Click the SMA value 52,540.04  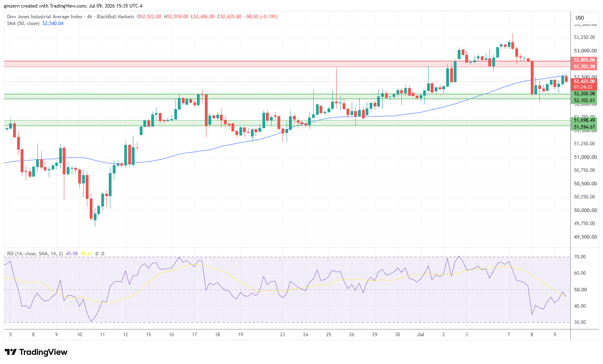point(53,23)
